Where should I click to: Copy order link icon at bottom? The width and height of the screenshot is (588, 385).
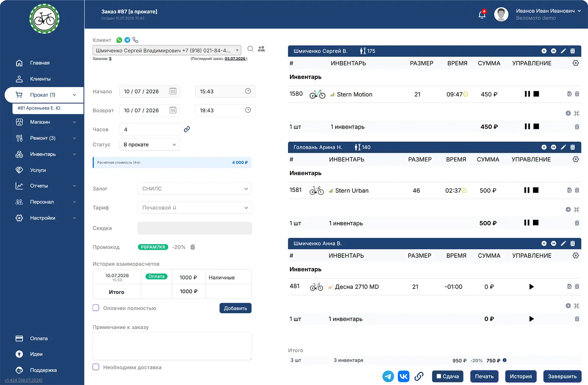click(419, 376)
